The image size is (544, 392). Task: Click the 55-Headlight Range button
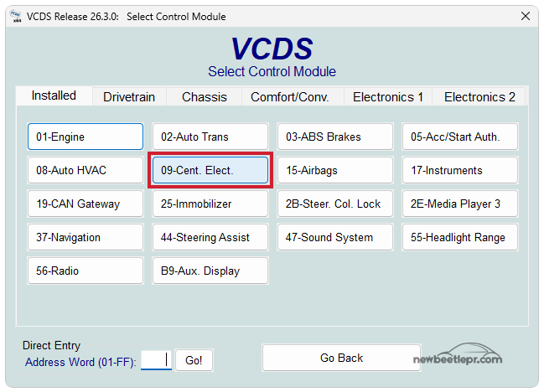click(x=460, y=237)
